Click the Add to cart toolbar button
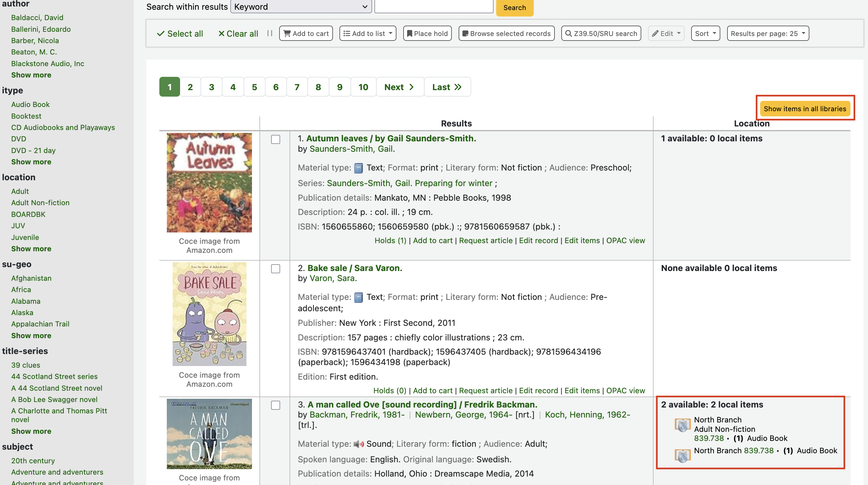868x485 pixels. [x=306, y=33]
